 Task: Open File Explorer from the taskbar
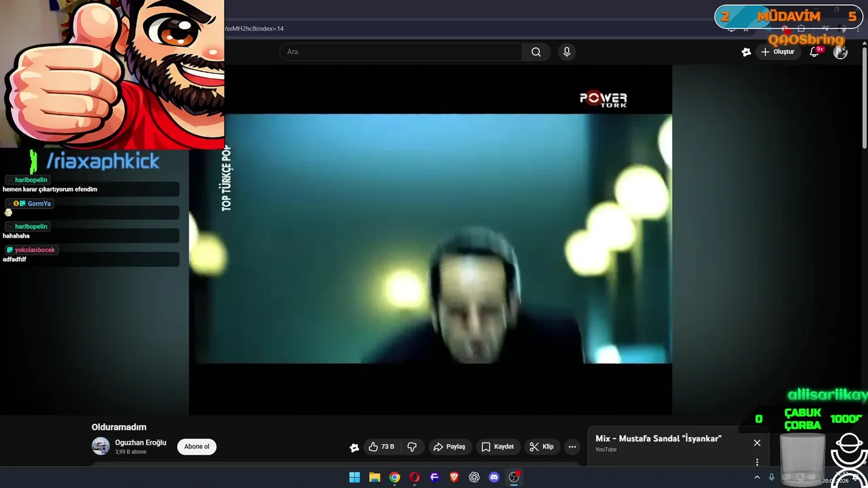click(x=374, y=477)
